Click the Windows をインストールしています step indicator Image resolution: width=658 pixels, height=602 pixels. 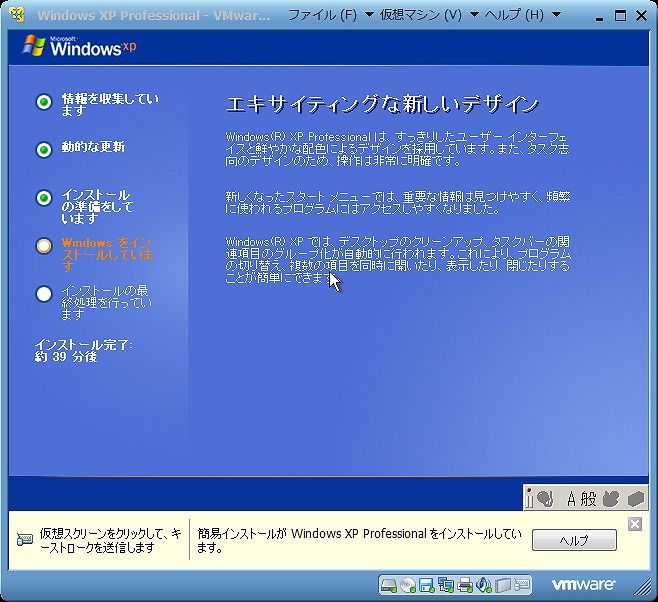(x=44, y=246)
